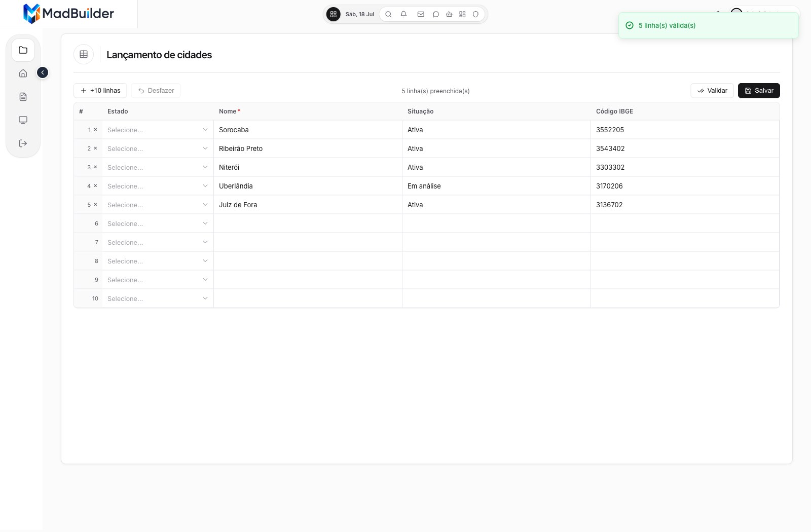Open the search icon in top bar
This screenshot has width=811, height=532.
pos(388,14)
